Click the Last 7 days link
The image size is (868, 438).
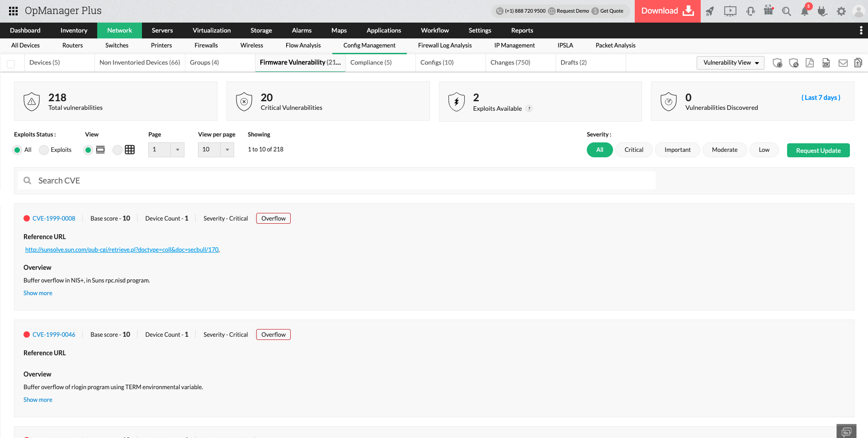pyautogui.click(x=821, y=98)
